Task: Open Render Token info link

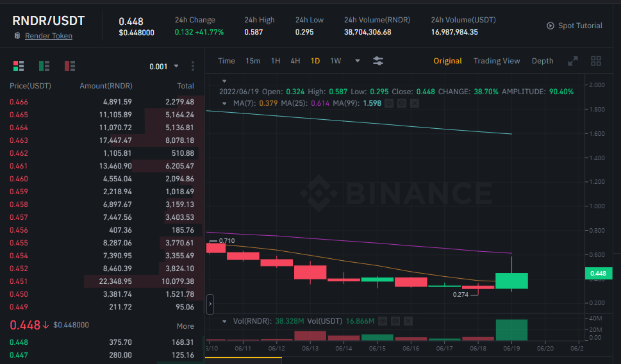Action: click(49, 36)
